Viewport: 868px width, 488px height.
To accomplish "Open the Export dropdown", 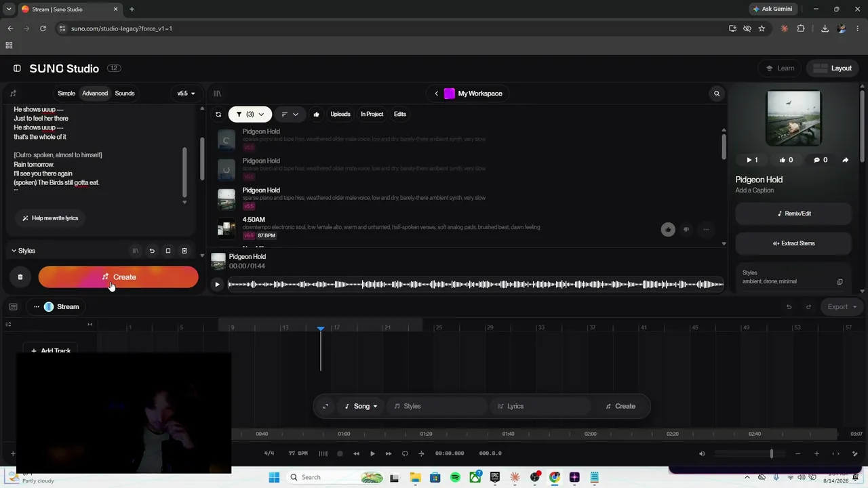I will 842,307.
